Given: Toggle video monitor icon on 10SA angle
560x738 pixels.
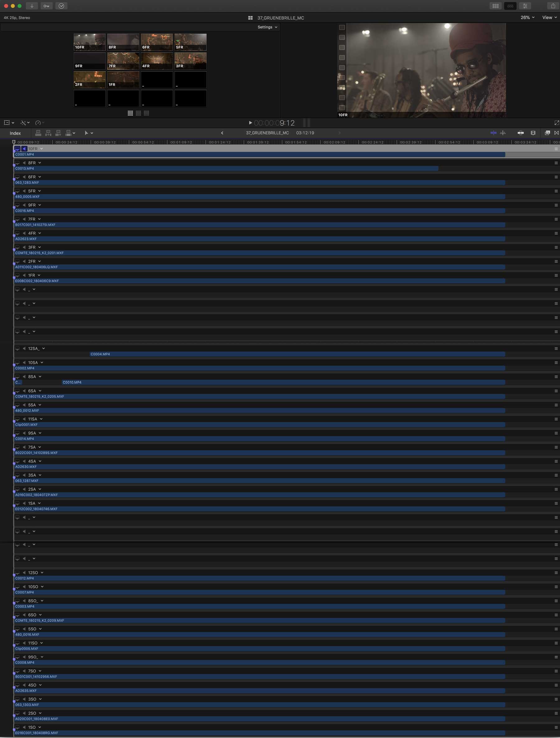Looking at the screenshot, I should (17, 362).
